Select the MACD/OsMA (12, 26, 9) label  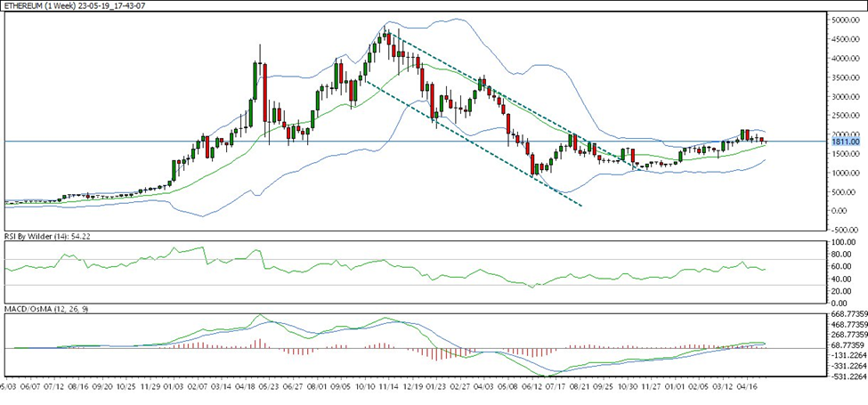46,309
